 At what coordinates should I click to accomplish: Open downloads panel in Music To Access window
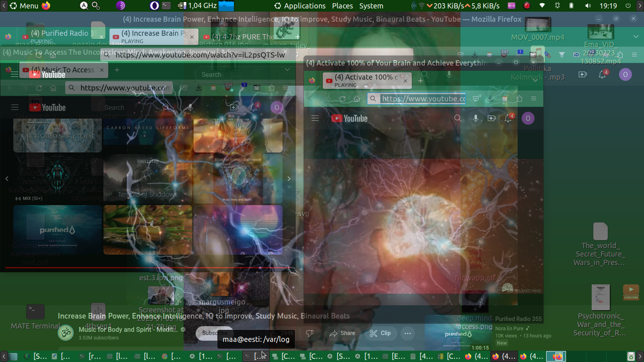pyautogui.click(x=199, y=88)
